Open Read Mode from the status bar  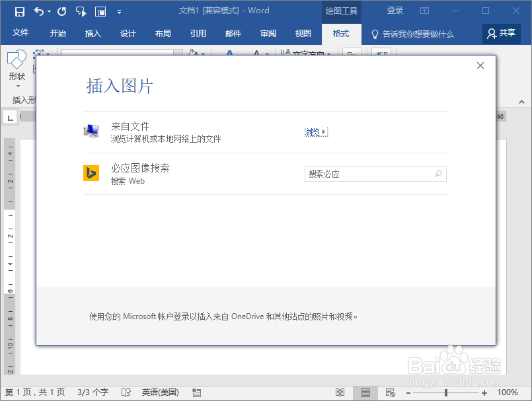point(341,392)
